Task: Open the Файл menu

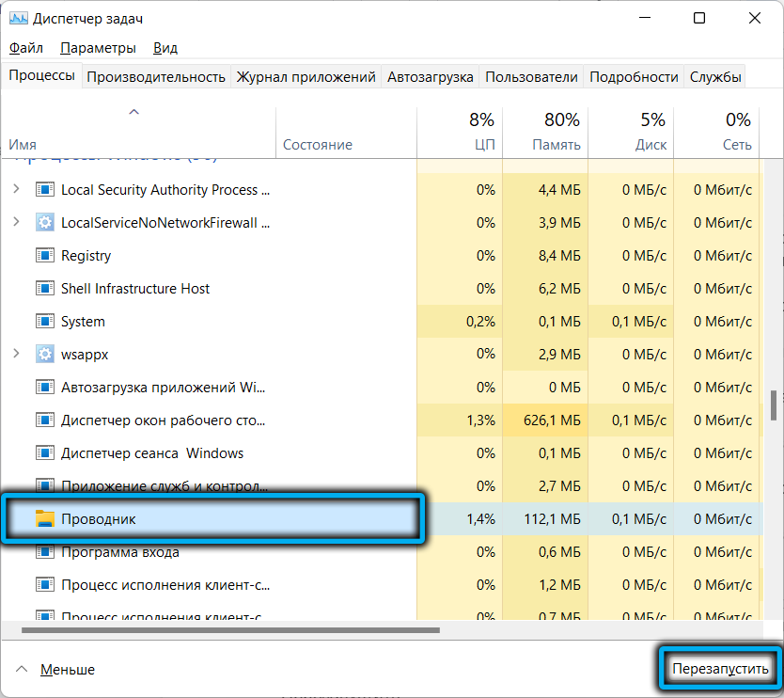Action: (x=25, y=47)
